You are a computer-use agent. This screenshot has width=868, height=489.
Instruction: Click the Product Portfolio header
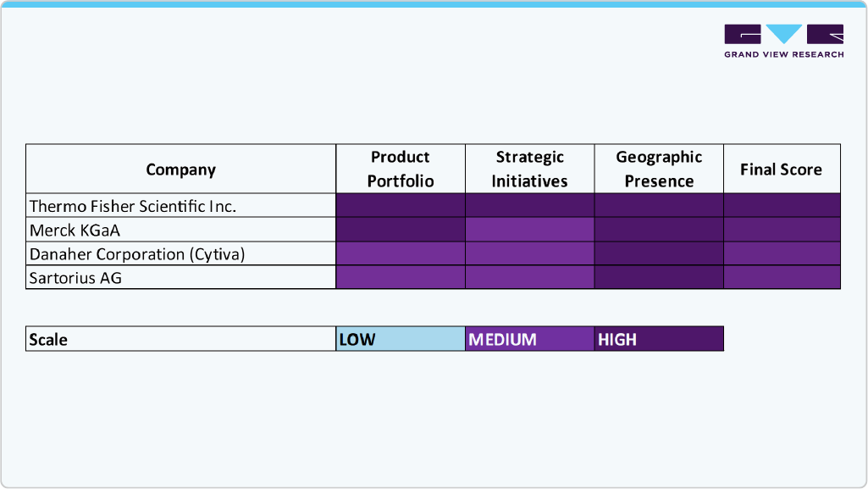click(x=401, y=169)
